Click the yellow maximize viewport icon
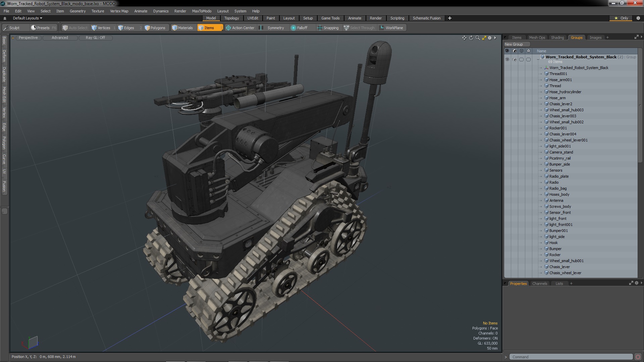The image size is (644, 362). (x=484, y=38)
